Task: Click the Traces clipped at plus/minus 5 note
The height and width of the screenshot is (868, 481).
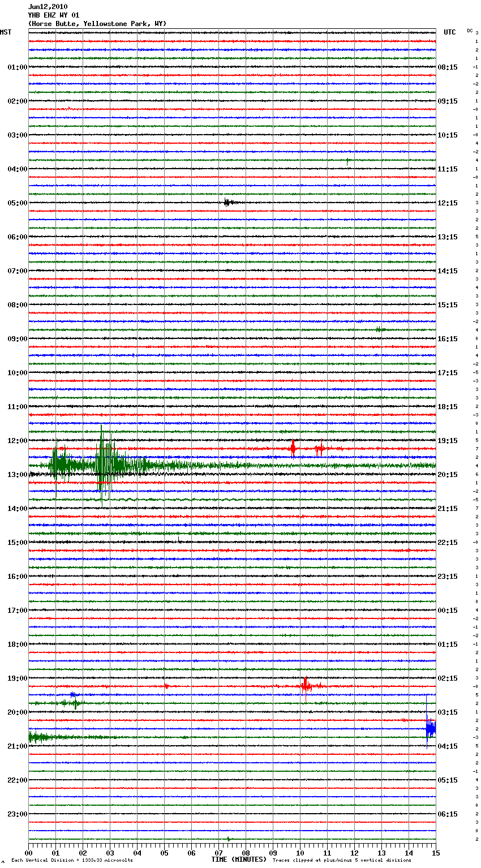Action: [x=342, y=861]
